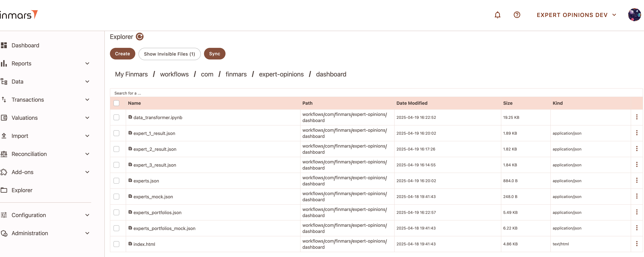Image resolution: width=644 pixels, height=257 pixels.
Task: Navigate to workflows breadcrumb
Action: [174, 74]
